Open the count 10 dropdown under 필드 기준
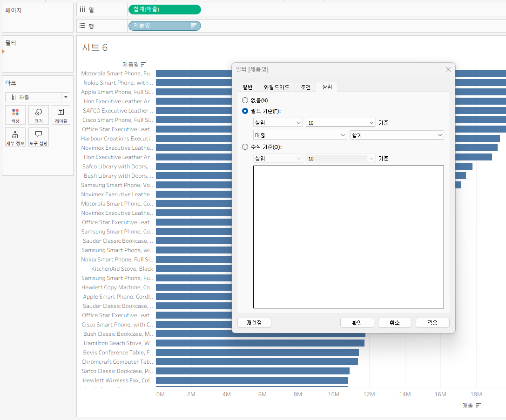Screen dimensions: 506x420 coord(340,122)
